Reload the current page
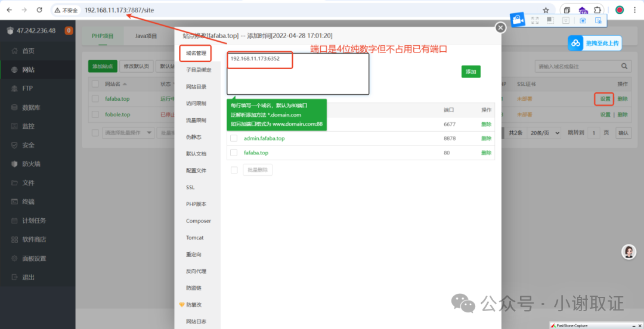The height and width of the screenshot is (329, 644). click(39, 10)
